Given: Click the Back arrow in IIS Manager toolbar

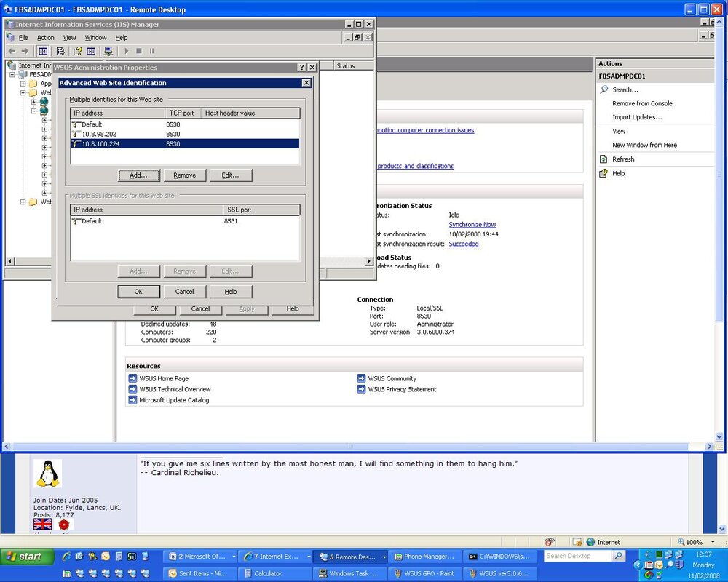Looking at the screenshot, I should click(12, 51).
